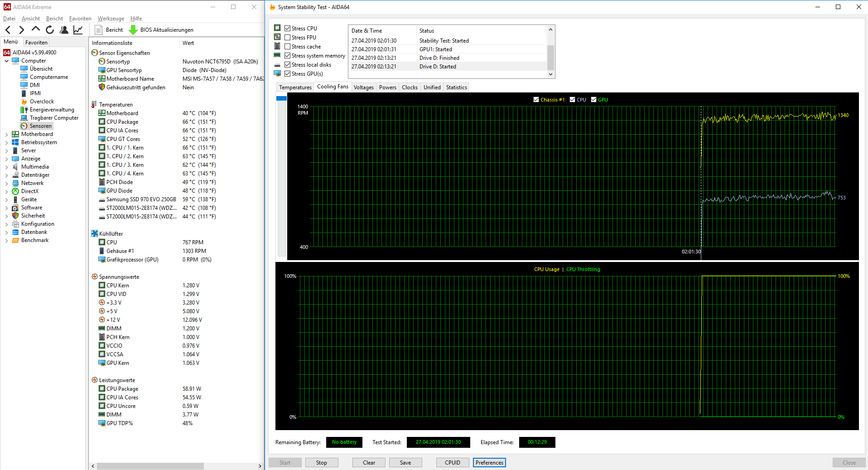Viewport: 868px width, 470px height.
Task: Click the Bericht report icon
Action: [98, 30]
